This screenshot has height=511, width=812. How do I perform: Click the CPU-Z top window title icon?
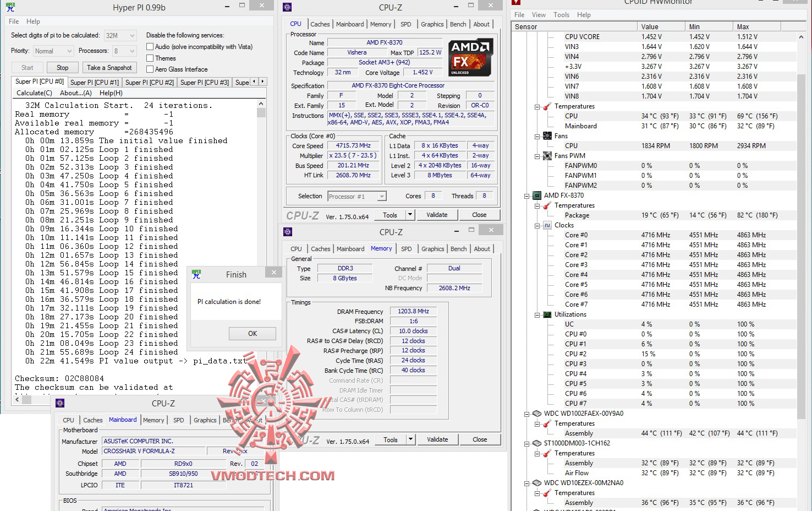(x=287, y=7)
